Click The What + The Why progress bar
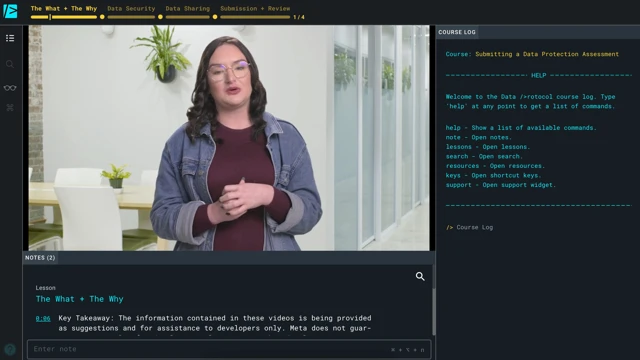The width and height of the screenshot is (640, 360). [x=64, y=17]
